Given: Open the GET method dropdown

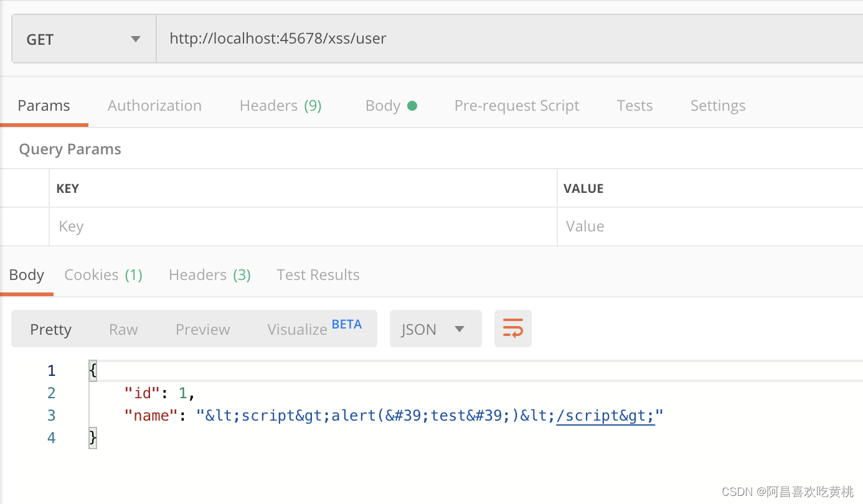Looking at the screenshot, I should [84, 39].
